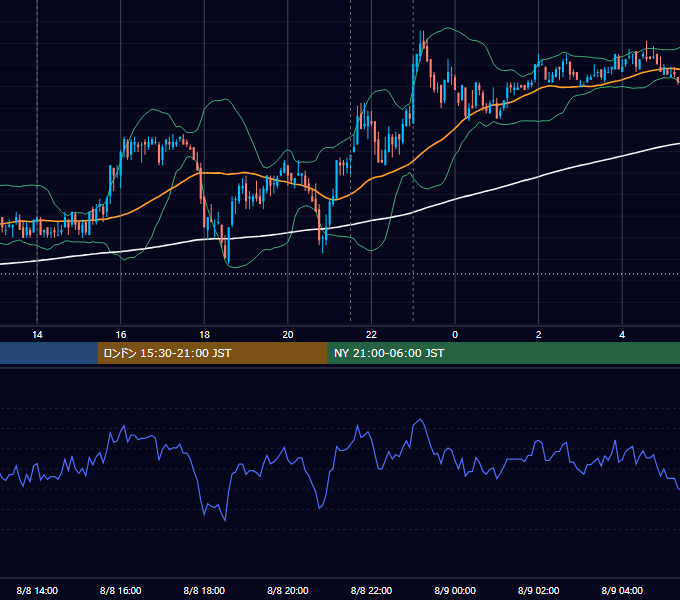
Task: Click the 2 hour axis label
Action: (539, 335)
